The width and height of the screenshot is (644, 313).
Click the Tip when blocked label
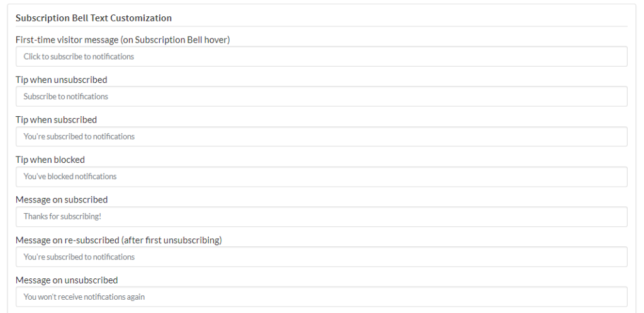coord(50,160)
